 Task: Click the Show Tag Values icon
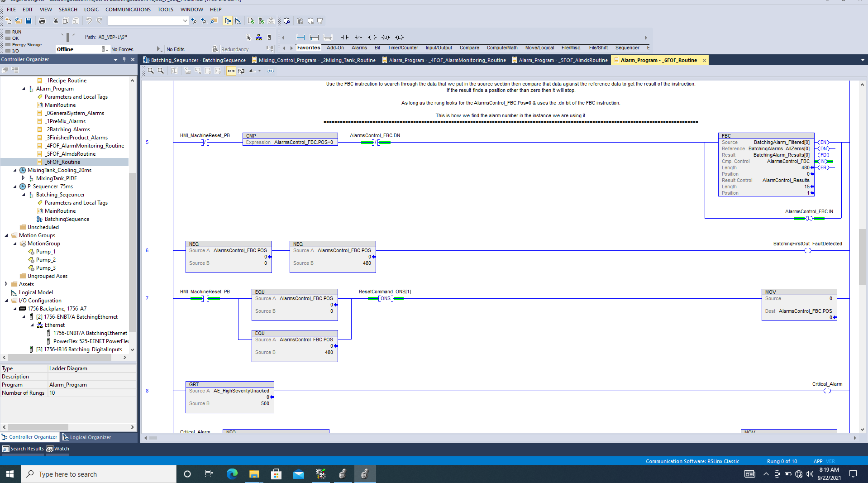(x=271, y=71)
